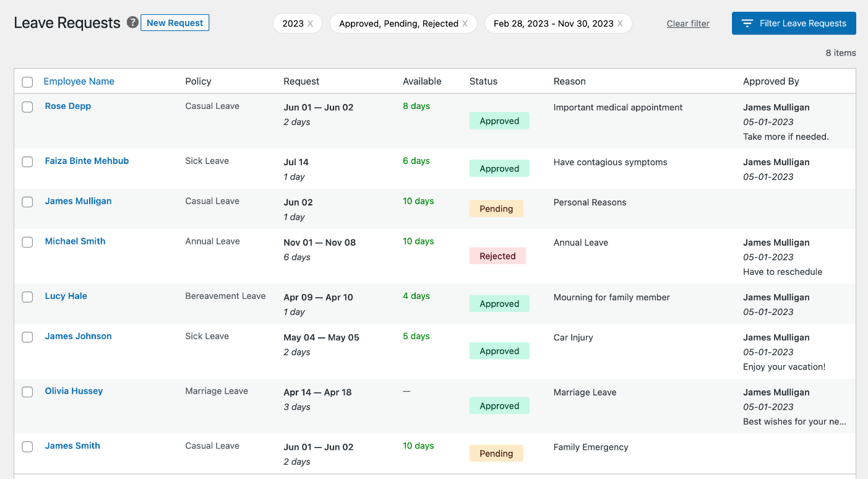
Task: Click the help question mark icon beside Leave Requests
Action: tap(132, 22)
